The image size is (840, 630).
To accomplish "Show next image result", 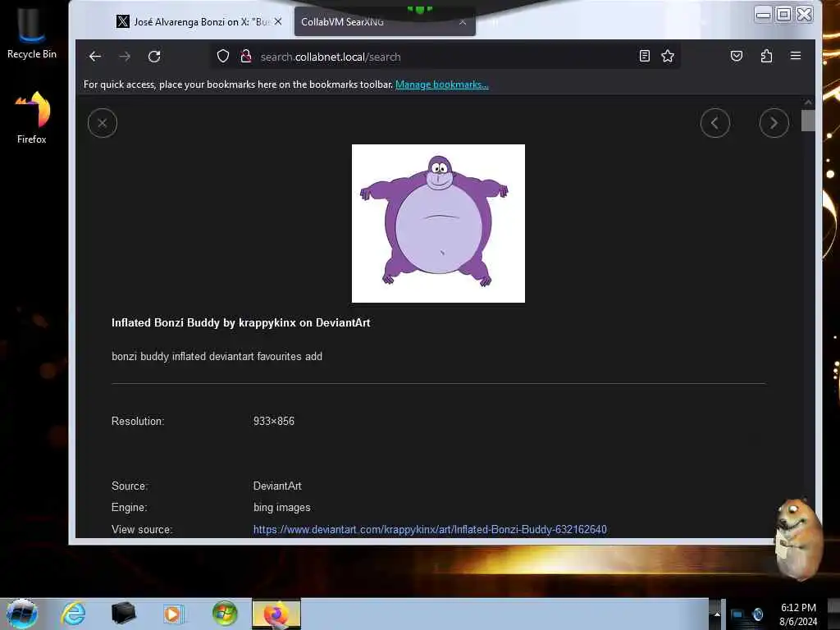I will (774, 123).
